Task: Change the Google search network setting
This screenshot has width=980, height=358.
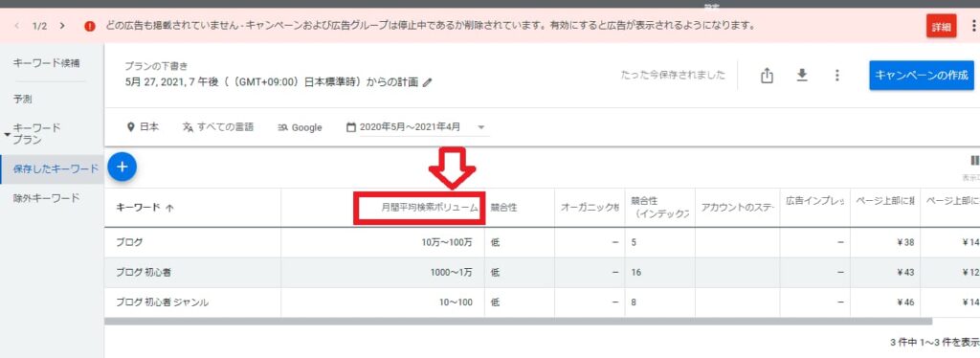Action: [x=300, y=127]
